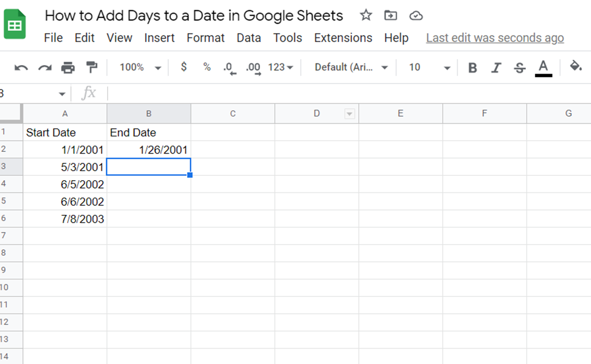Select the row 7 header

click(x=11, y=236)
